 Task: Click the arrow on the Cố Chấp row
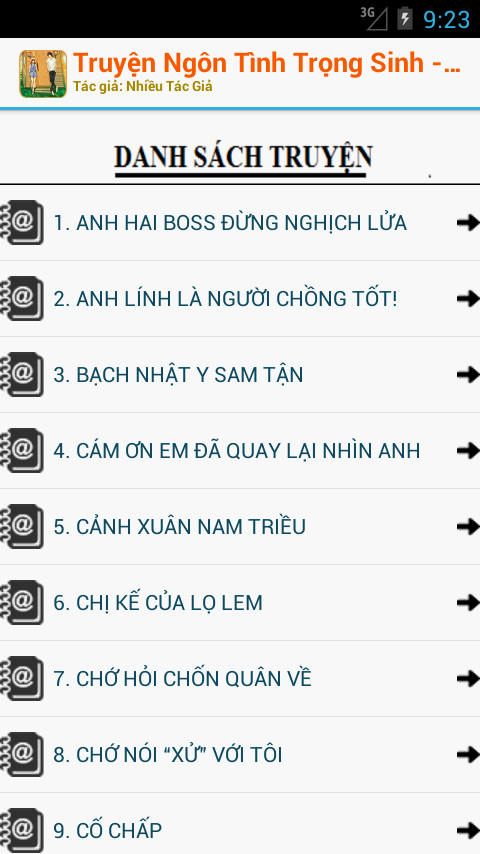point(468,830)
